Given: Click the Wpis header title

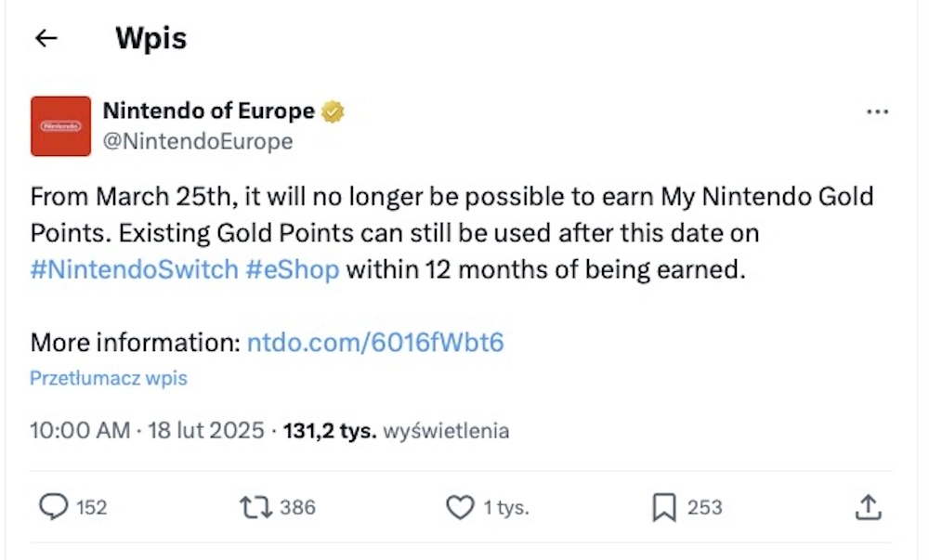Looking at the screenshot, I should [151, 38].
